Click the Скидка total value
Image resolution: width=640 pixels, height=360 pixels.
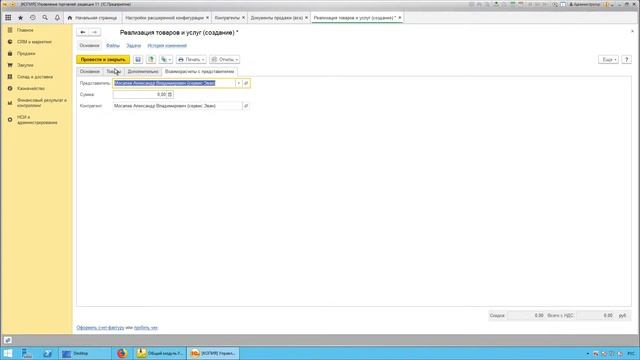(x=526, y=316)
